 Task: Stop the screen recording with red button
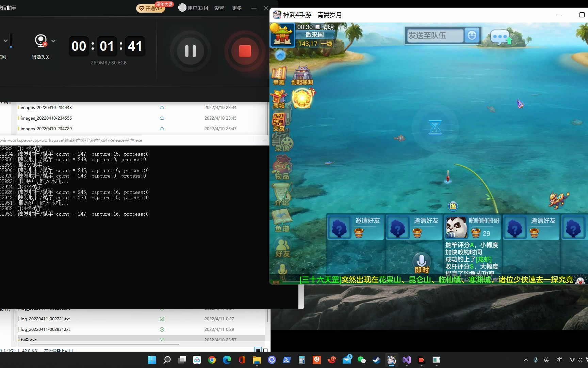pyautogui.click(x=245, y=51)
